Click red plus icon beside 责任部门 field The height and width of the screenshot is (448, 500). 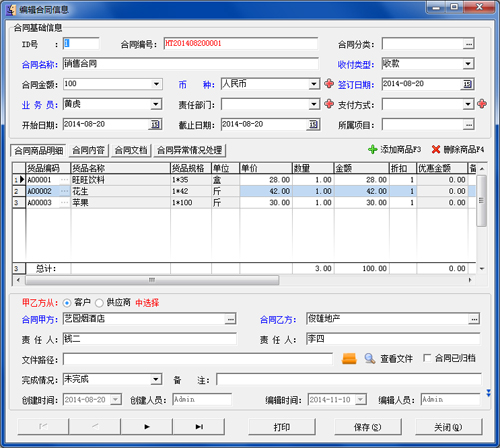tap(329, 104)
